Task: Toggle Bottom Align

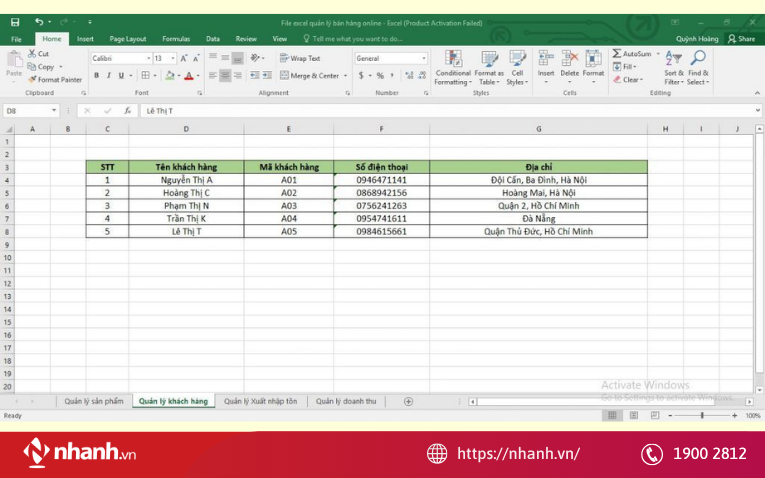Action: (238, 58)
